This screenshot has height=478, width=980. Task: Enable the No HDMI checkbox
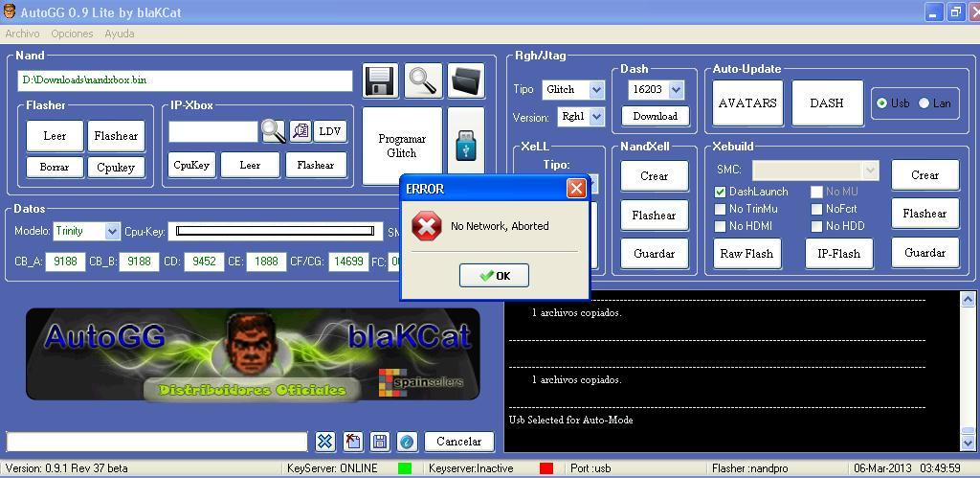pyautogui.click(x=721, y=226)
